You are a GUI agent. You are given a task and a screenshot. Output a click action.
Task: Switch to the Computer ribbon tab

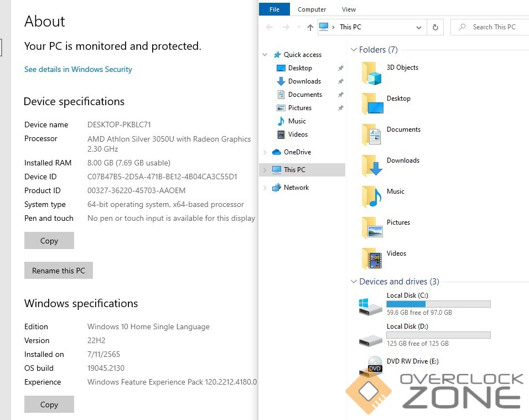click(312, 9)
